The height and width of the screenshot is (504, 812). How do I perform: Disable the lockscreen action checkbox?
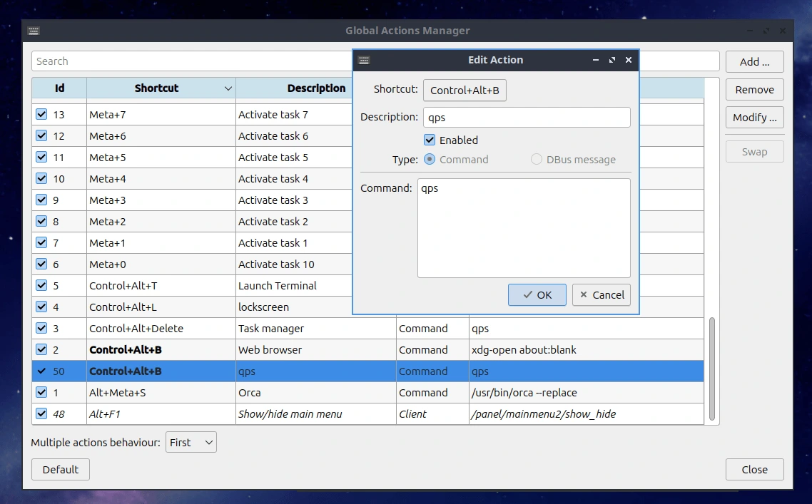point(41,307)
